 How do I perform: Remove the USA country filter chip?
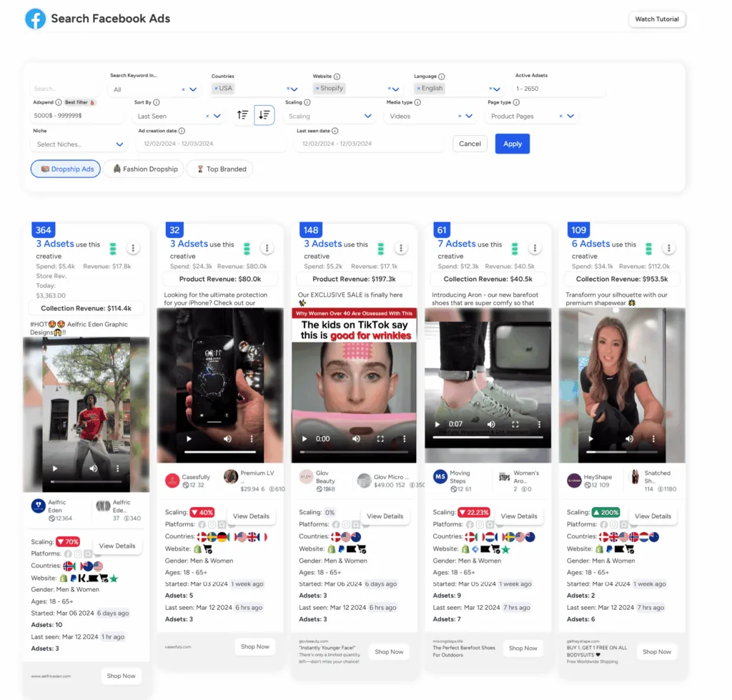tap(216, 89)
